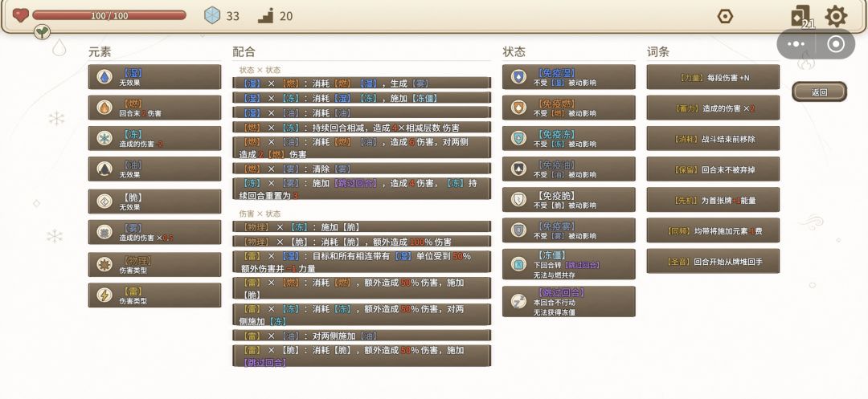This screenshot has width=868, height=399.
Task: Click the 雾 fog element icon
Action: tap(104, 232)
